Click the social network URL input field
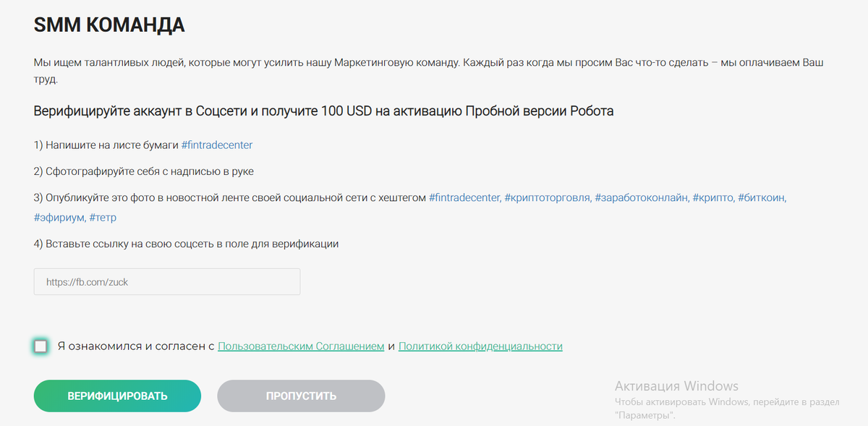868x426 pixels. [166, 281]
